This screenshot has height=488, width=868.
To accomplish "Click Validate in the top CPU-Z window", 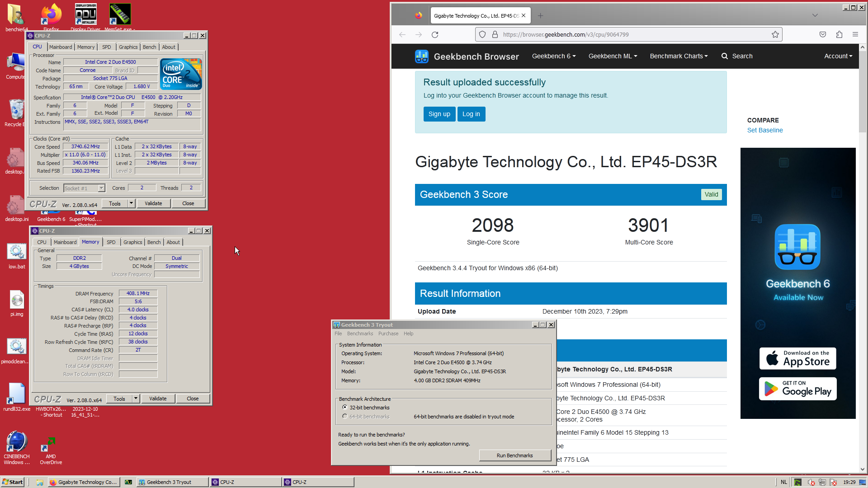I will point(153,203).
